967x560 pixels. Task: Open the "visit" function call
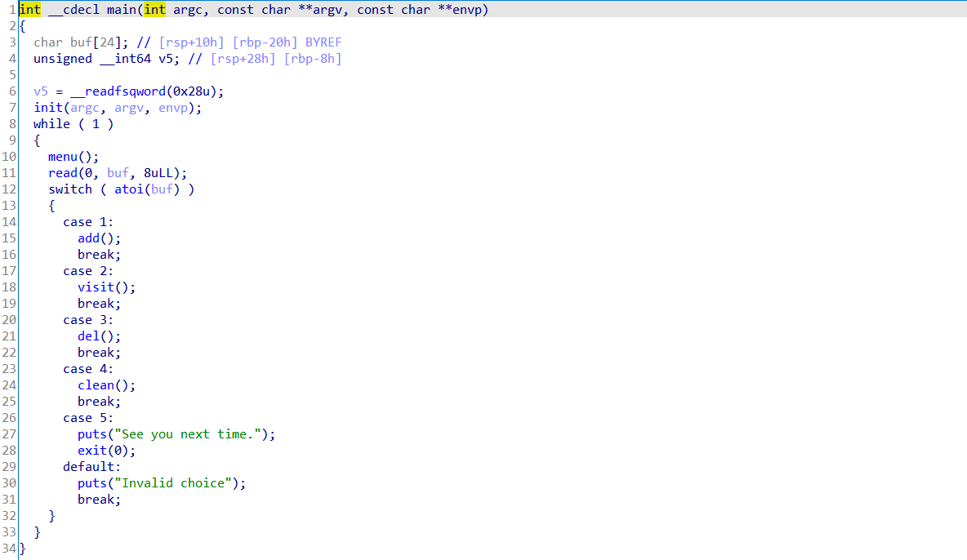[96, 287]
